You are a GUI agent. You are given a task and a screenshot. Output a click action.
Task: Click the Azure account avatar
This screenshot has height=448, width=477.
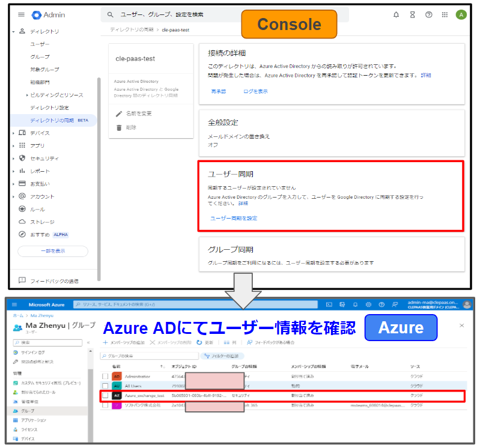[467, 304]
